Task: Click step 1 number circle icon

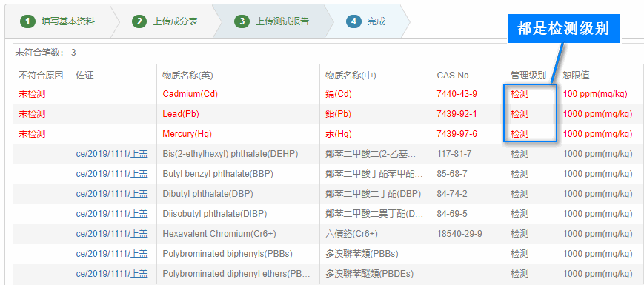Action: [27, 21]
